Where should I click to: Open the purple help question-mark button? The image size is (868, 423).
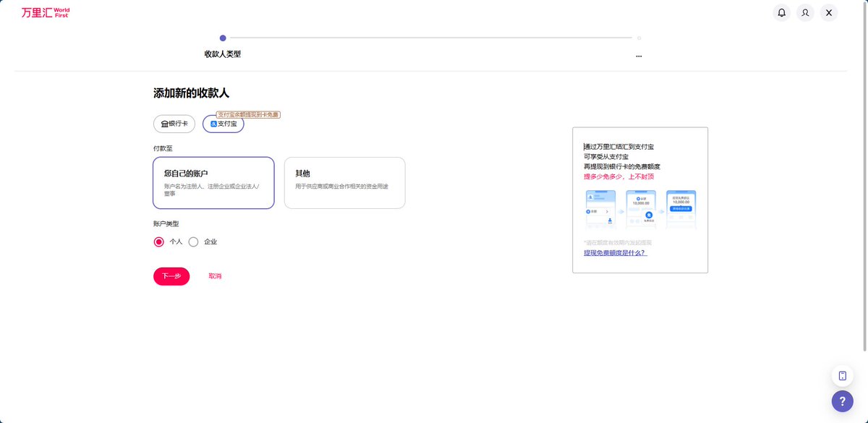pos(843,401)
